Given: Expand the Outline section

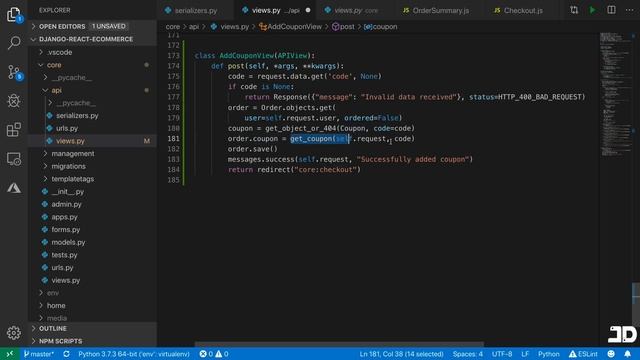Looking at the screenshot, I should 92,329.
